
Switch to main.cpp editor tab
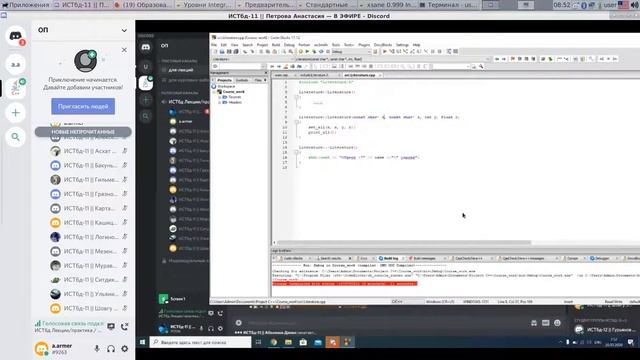(282, 75)
